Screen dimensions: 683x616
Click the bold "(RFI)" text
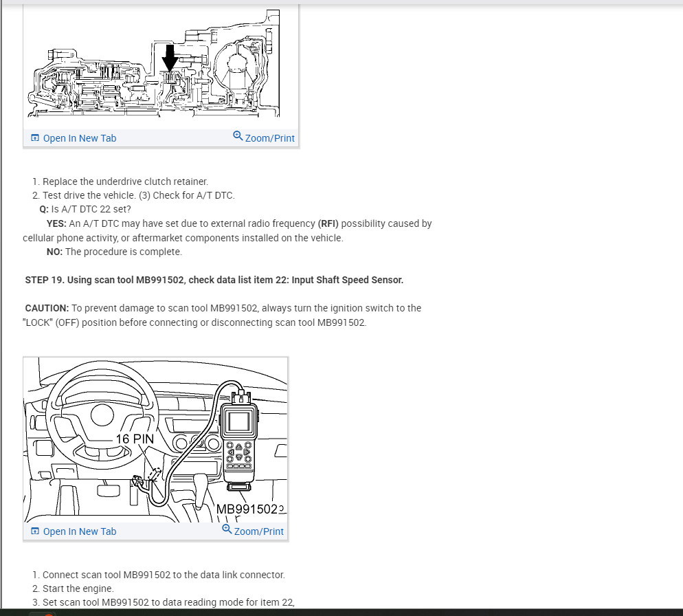coord(328,223)
